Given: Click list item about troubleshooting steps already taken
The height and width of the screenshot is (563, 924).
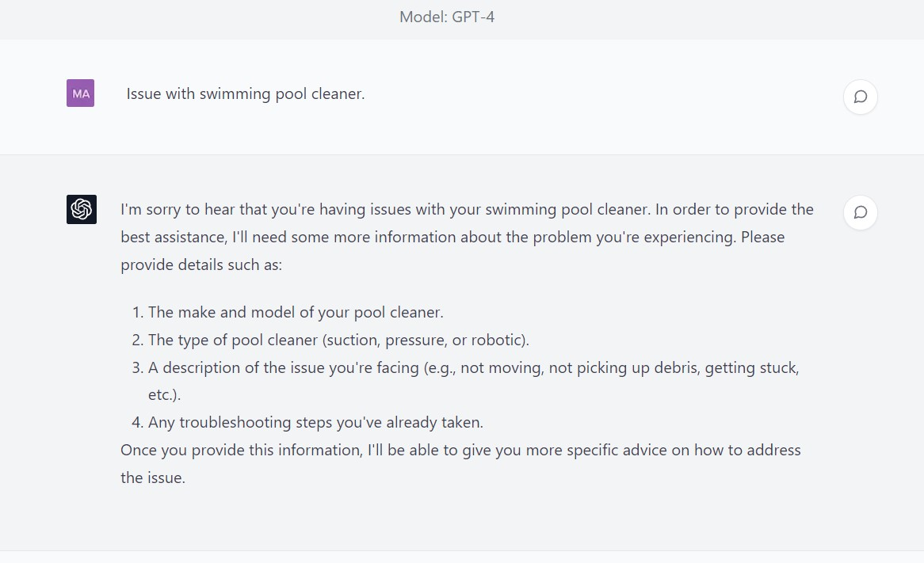Looking at the screenshot, I should click(315, 422).
